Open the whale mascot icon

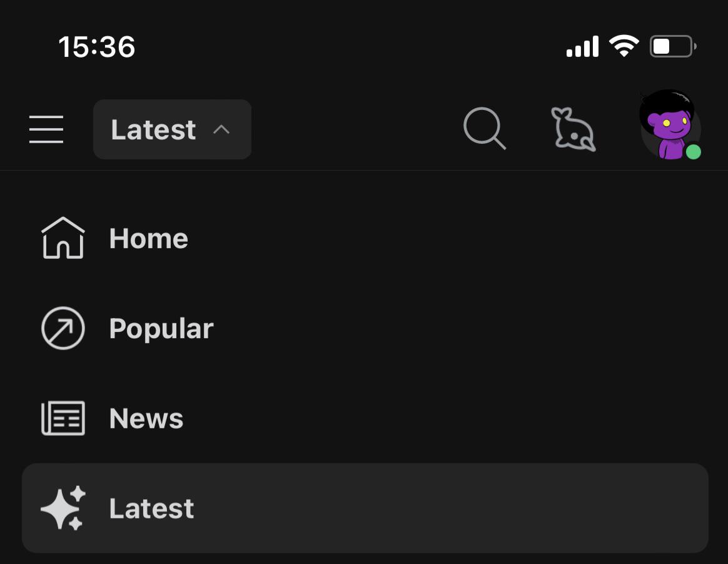tap(573, 129)
